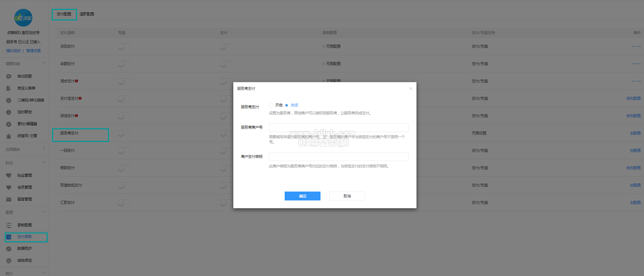The width and height of the screenshot is (644, 276).
Task: Click the red info icon beside 混合支付
Action: click(x=77, y=81)
